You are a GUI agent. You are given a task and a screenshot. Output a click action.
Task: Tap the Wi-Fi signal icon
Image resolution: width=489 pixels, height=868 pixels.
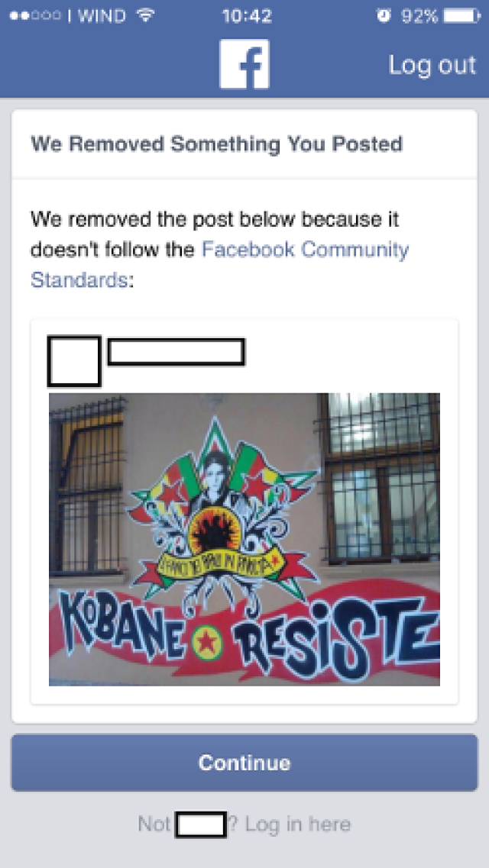pyautogui.click(x=145, y=15)
